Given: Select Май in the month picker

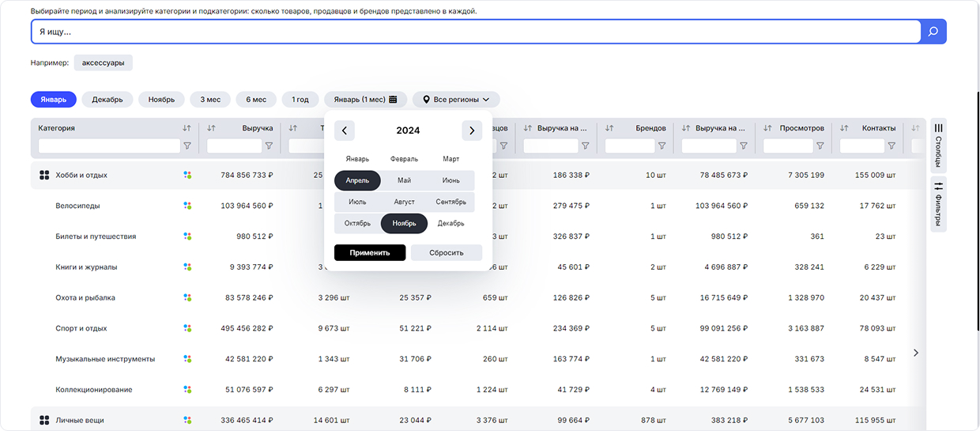Looking at the screenshot, I should pyautogui.click(x=404, y=180).
